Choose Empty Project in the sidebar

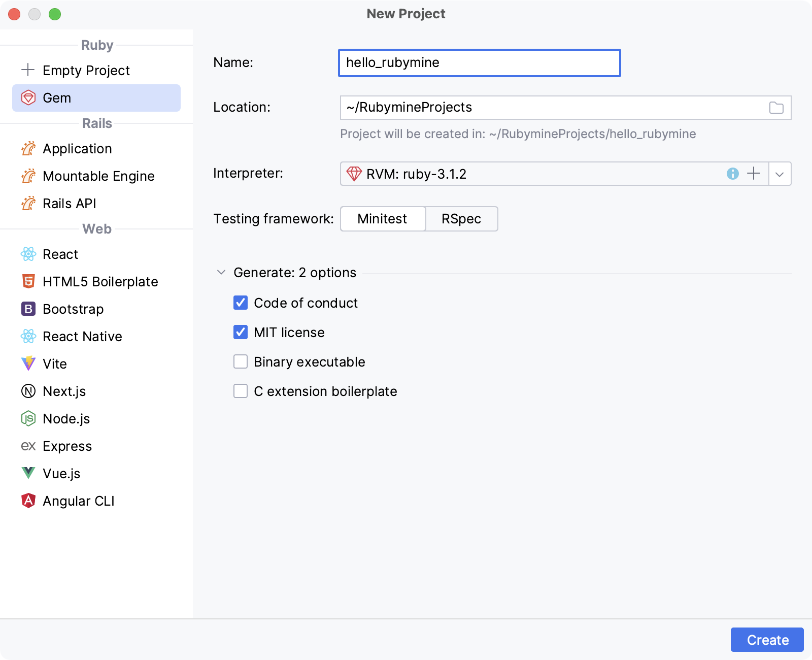coord(86,70)
